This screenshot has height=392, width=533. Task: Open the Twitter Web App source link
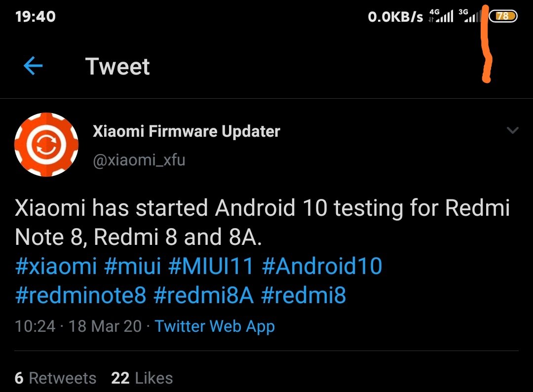click(215, 326)
